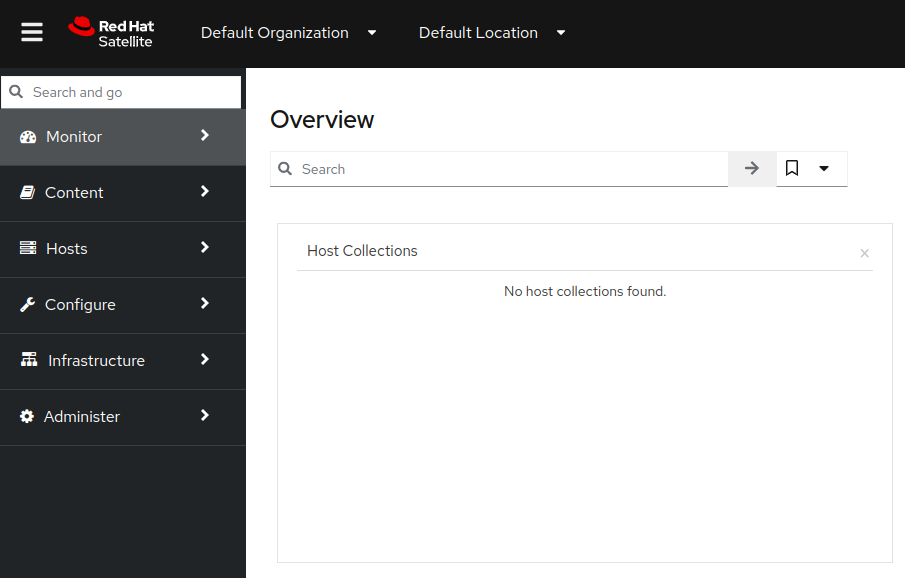
Task: Click the Host Collections widget title
Action: [362, 251]
